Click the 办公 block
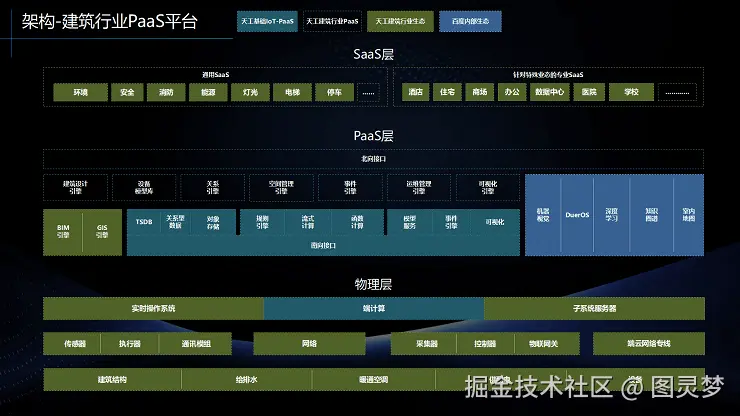 pos(512,92)
